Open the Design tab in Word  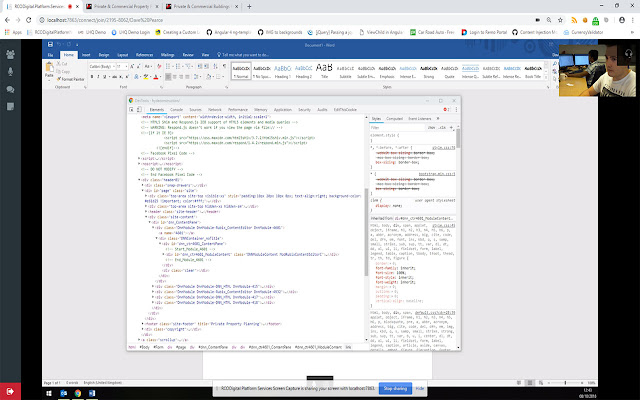104,55
